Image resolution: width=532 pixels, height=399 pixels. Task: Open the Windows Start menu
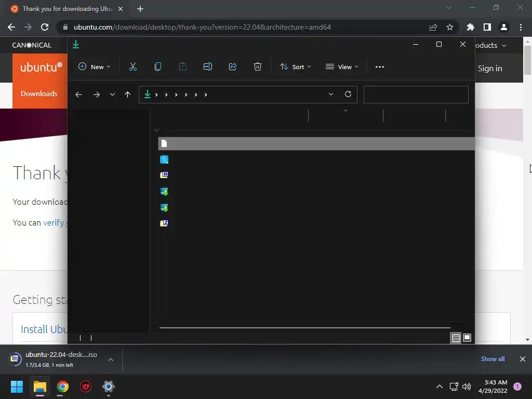tap(17, 387)
